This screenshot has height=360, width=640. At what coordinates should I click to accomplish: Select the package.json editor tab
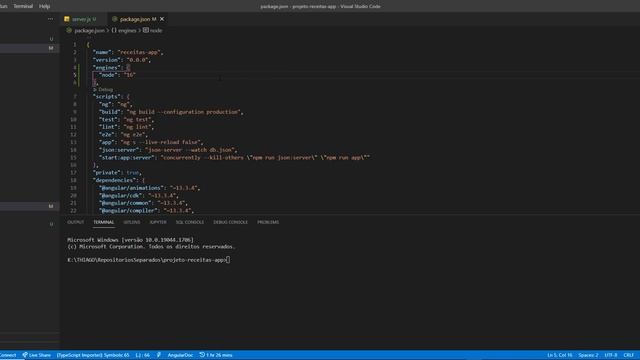[x=138, y=19]
